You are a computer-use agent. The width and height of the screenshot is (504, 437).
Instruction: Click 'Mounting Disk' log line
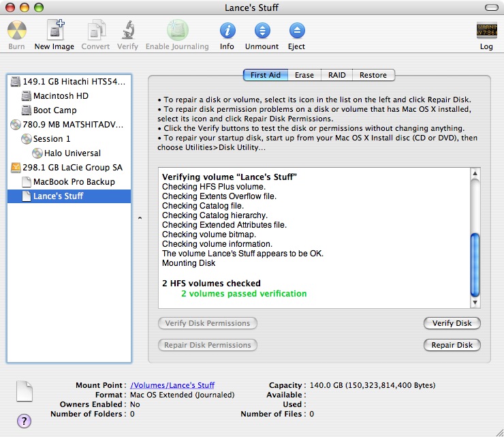click(189, 263)
